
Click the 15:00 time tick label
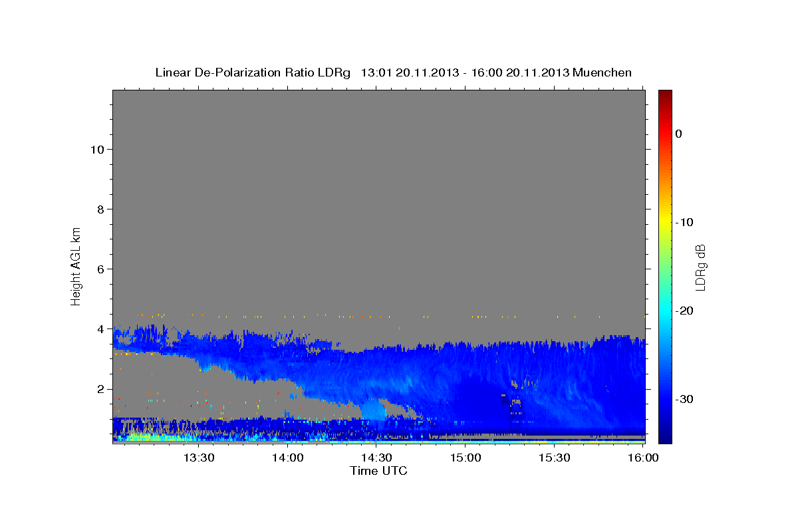pos(465,458)
